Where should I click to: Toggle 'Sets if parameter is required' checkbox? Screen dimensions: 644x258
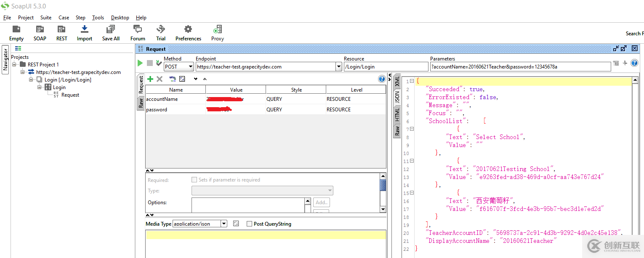point(194,180)
